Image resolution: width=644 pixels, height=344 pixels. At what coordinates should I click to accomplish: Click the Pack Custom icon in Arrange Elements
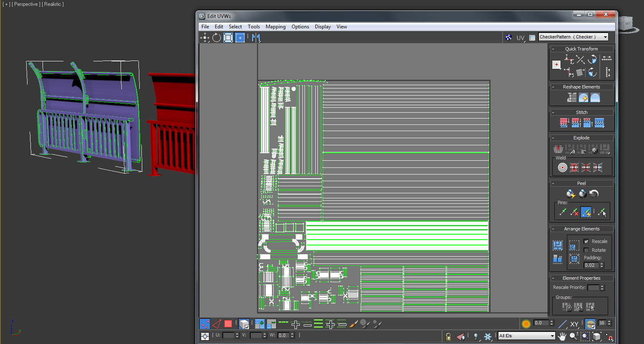[x=558, y=245]
